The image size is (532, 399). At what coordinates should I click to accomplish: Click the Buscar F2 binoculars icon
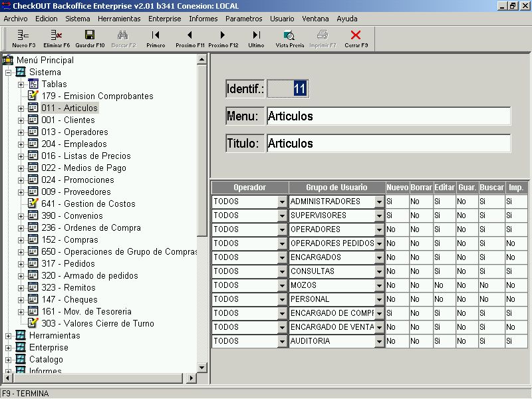[x=123, y=35]
